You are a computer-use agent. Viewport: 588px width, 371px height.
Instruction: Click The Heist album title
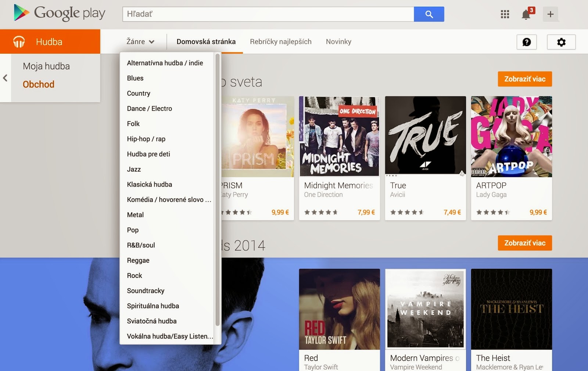(493, 358)
